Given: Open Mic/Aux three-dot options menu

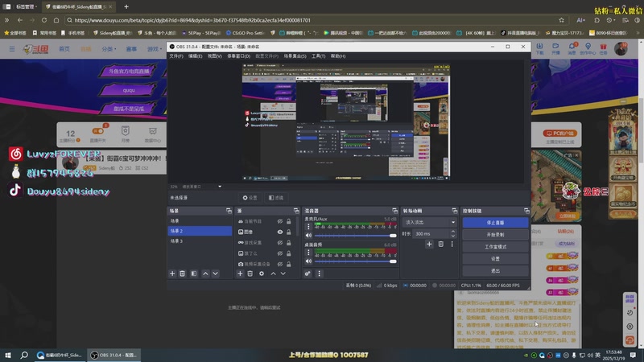Looking at the screenshot, I should click(x=308, y=226).
